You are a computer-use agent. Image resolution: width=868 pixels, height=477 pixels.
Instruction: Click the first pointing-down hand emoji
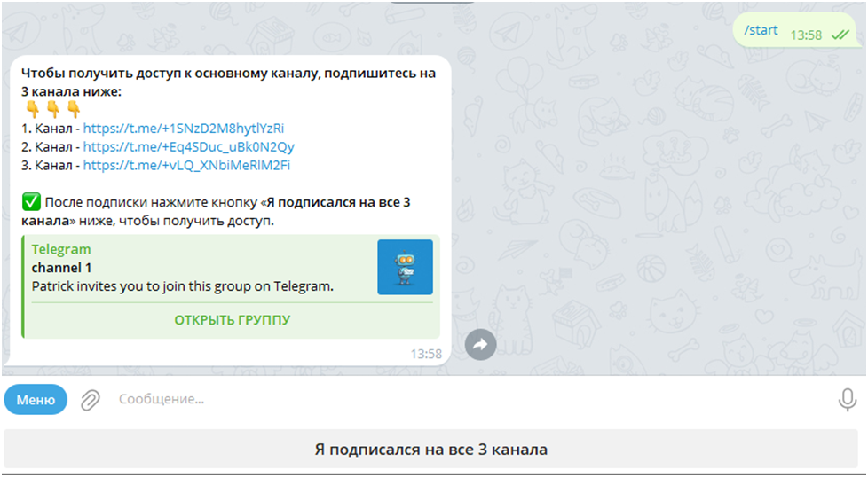(x=32, y=110)
